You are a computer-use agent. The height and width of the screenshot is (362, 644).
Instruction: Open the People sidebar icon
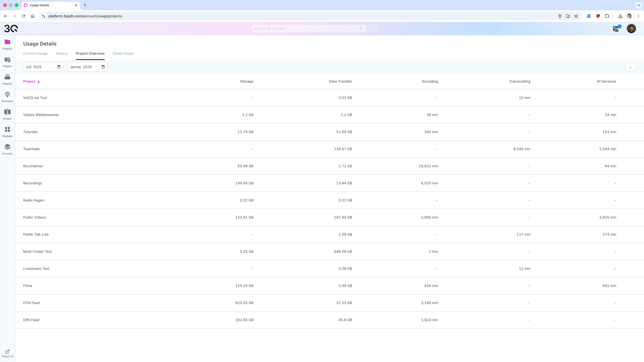tap(7, 112)
